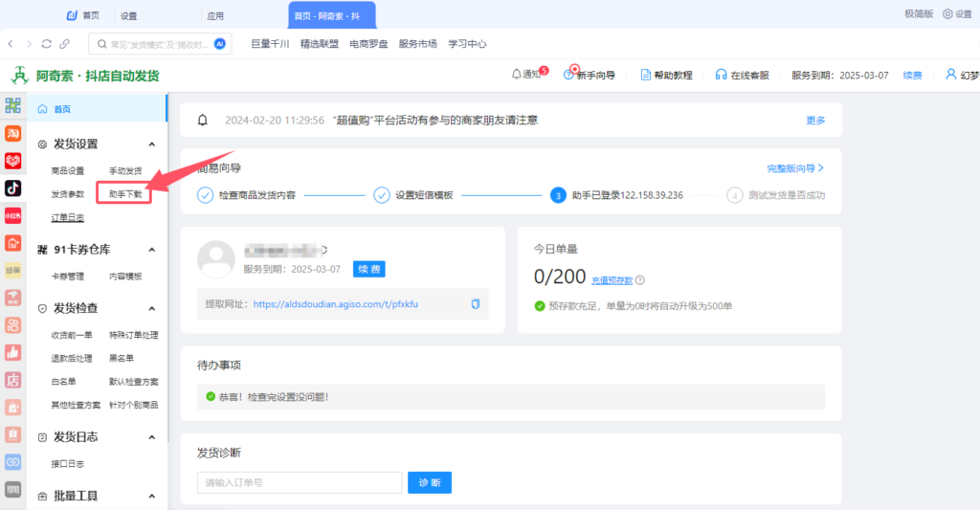The height and width of the screenshot is (510, 980).
Task: Switch to 极简版 simplified mode
Action: click(919, 13)
